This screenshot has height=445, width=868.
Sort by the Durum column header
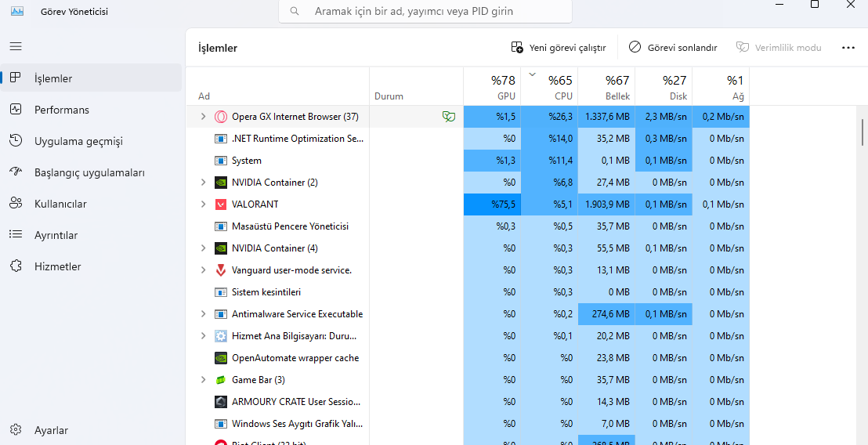(416, 86)
